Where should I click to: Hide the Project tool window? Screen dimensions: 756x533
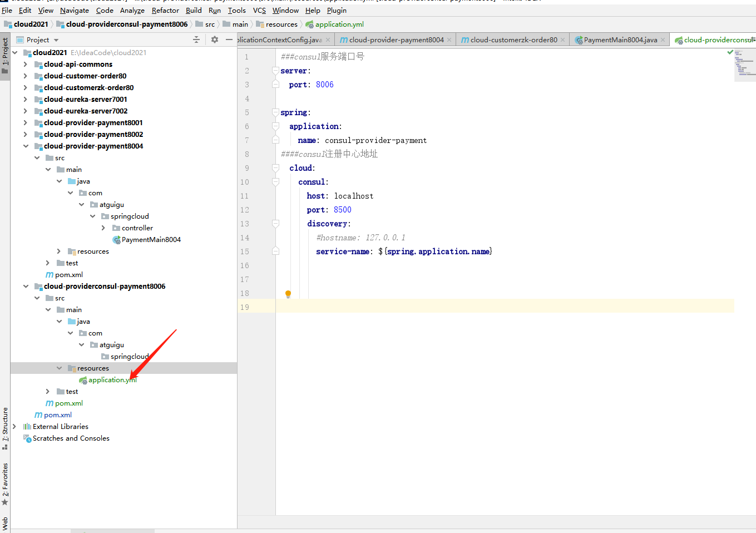[x=229, y=40]
